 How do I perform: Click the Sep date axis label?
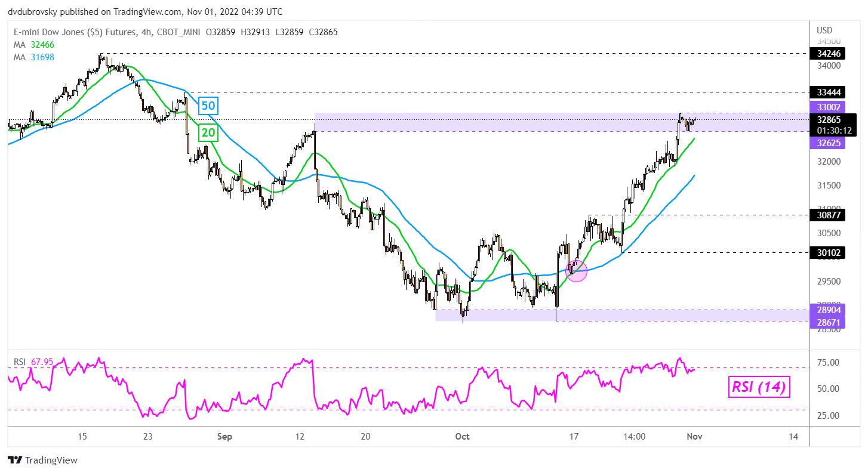pyautogui.click(x=224, y=437)
